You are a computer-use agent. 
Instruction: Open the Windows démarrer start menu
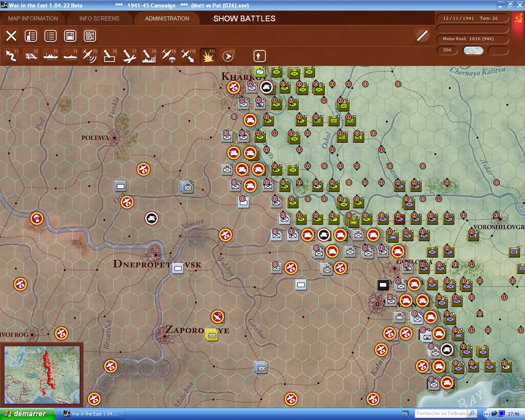coord(27,414)
